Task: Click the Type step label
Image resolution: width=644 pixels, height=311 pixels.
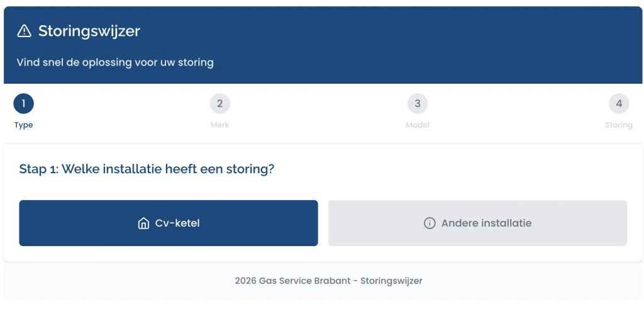Action: point(23,125)
